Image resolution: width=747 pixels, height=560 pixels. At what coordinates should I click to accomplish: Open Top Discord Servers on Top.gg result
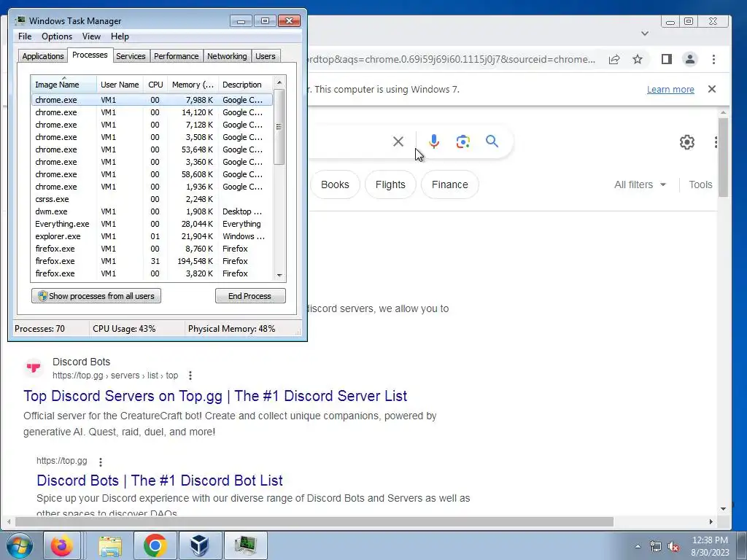point(215,396)
